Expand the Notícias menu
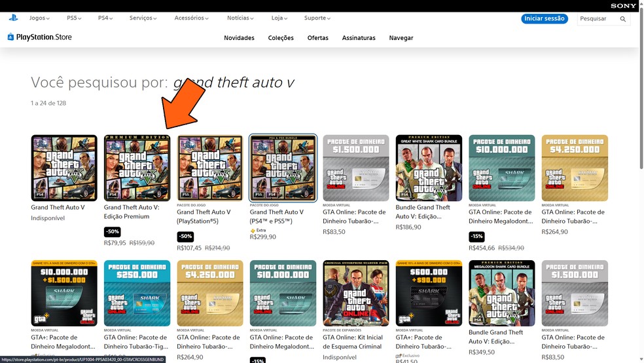 (240, 18)
